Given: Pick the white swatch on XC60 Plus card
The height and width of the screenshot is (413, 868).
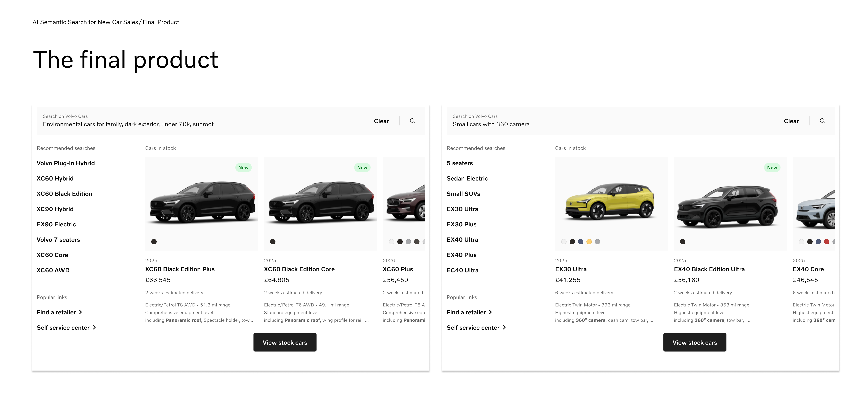Looking at the screenshot, I should click(x=392, y=241).
